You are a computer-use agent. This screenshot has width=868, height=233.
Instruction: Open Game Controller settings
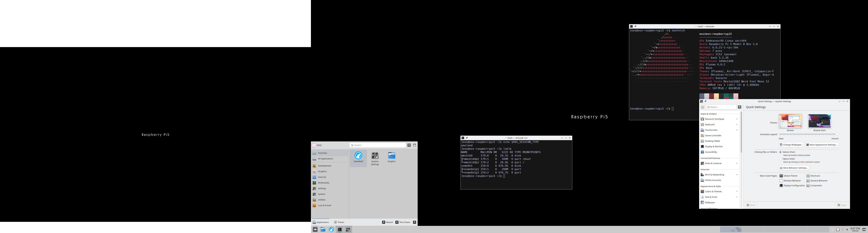point(719,135)
